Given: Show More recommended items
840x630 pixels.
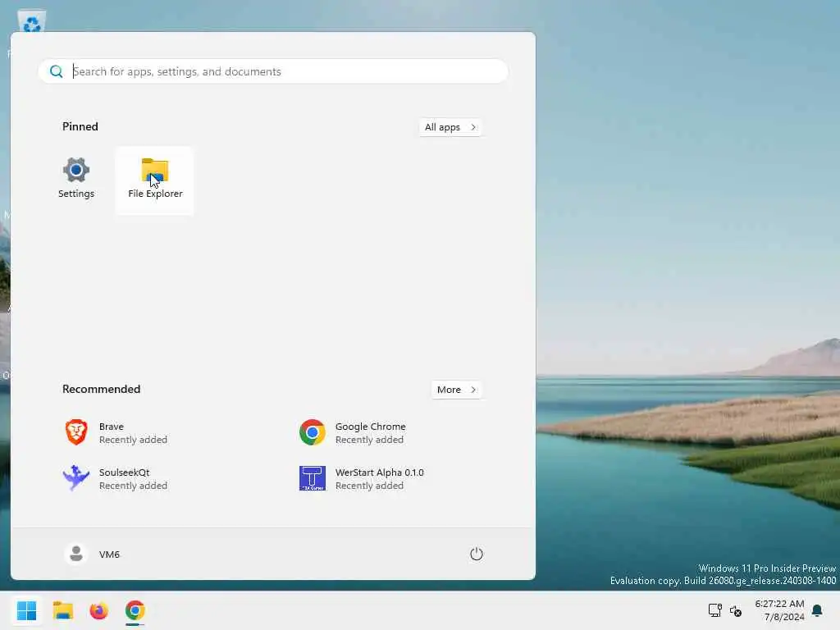Looking at the screenshot, I should [x=456, y=390].
